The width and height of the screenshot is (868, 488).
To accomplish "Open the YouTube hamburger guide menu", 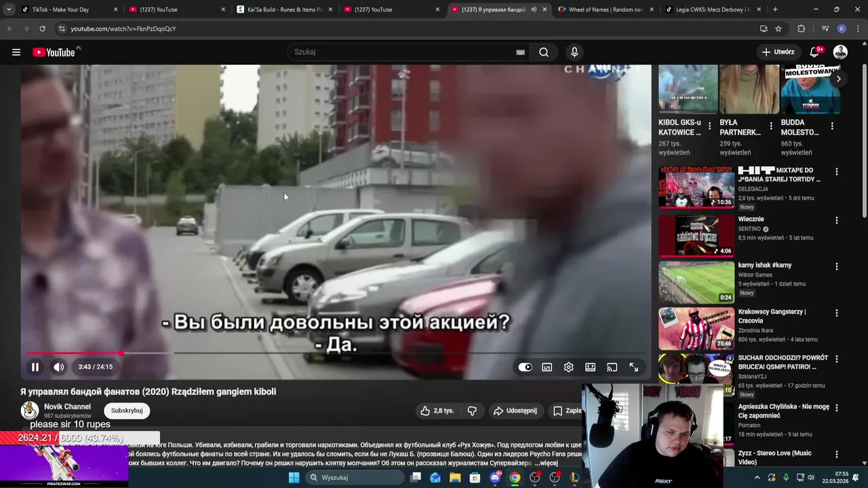I will [16, 52].
